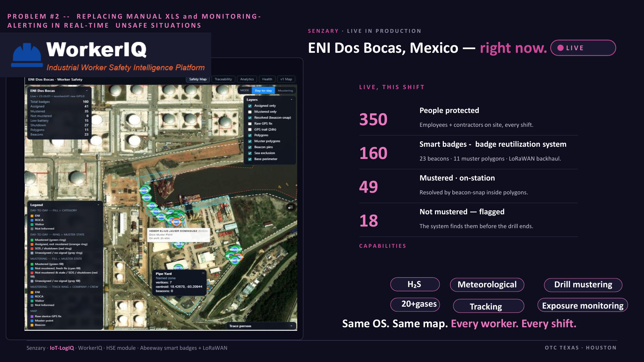644x362 pixels.
Task: Toggle Resolved (beacon-snap) layer checkbox
Action: pyautogui.click(x=250, y=118)
